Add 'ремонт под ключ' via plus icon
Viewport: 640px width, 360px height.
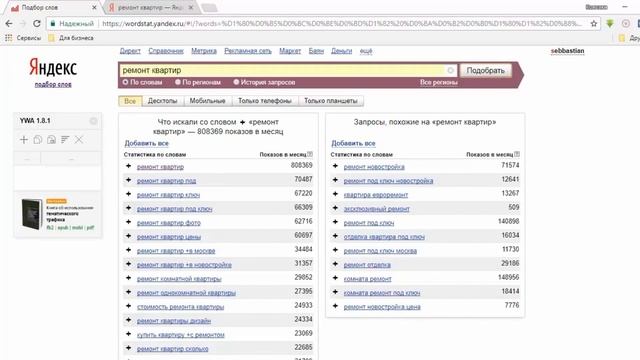click(x=336, y=222)
